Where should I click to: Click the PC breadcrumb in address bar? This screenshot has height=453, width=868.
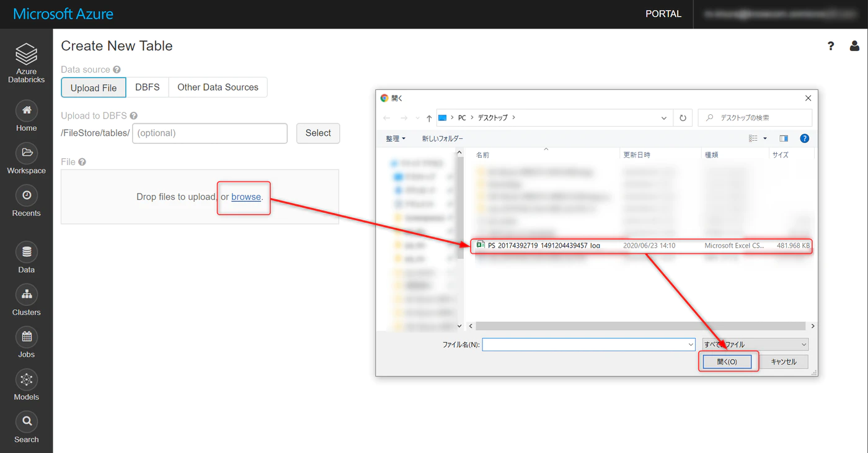tap(462, 118)
